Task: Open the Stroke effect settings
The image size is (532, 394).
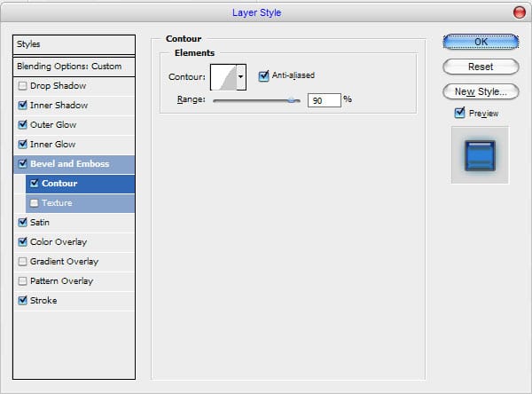Action: (43, 301)
